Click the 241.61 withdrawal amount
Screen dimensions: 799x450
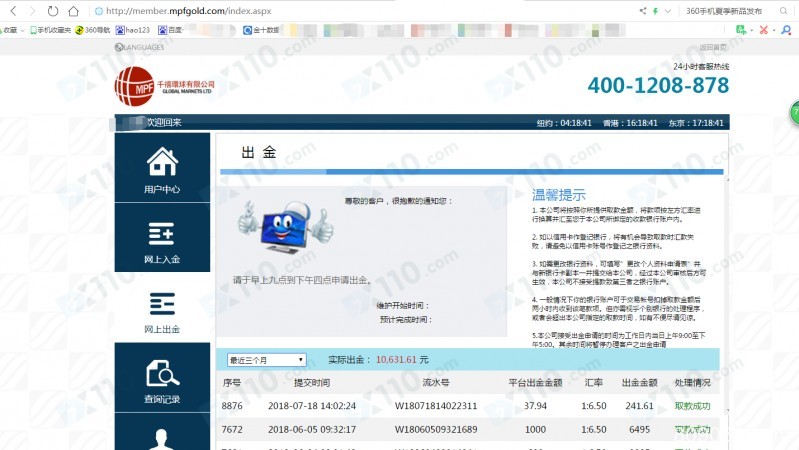tap(640, 406)
